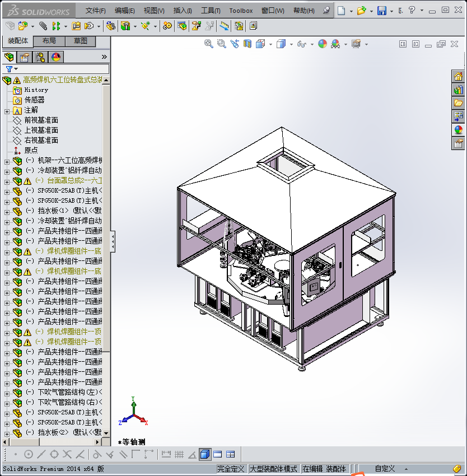Image resolution: width=467 pixels, height=476 pixels.
Task: Click the New document icon
Action: tap(342, 11)
